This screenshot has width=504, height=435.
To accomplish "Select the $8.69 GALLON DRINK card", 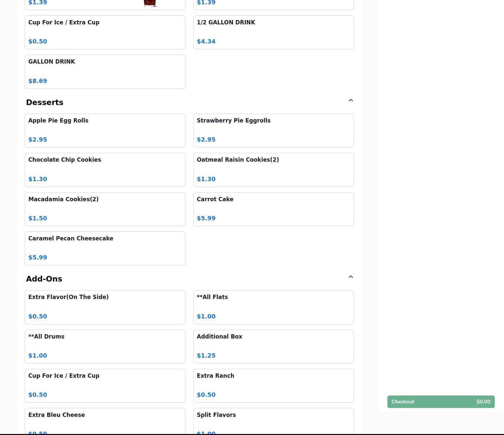I will (x=105, y=71).
